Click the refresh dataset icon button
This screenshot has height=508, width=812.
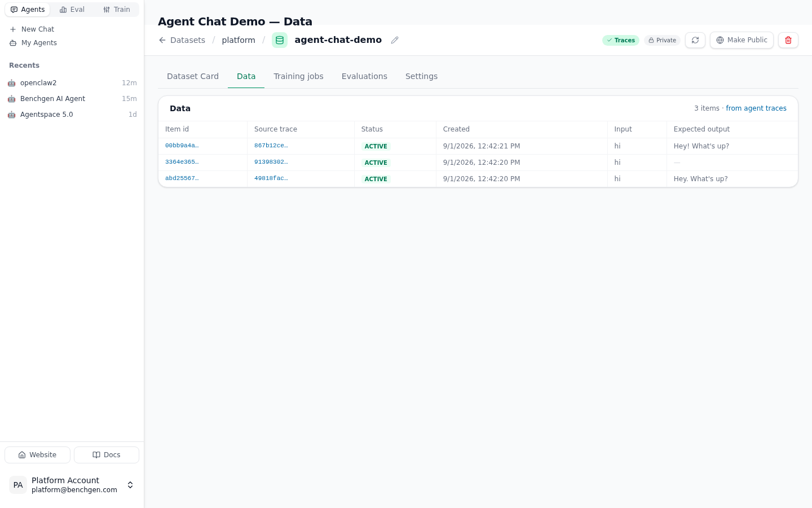click(x=695, y=40)
